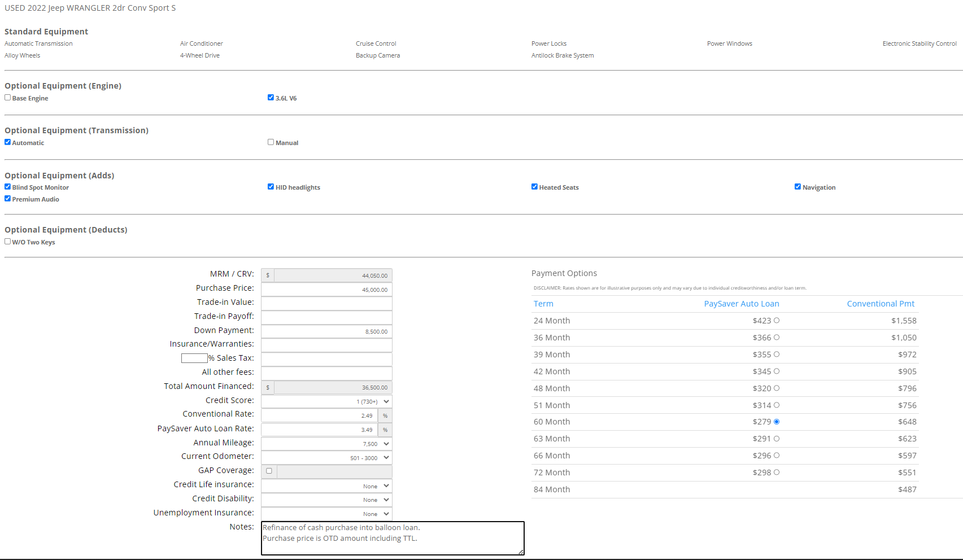The image size is (963, 560).
Task: Click the Conventional Pmt column header
Action: [881, 304]
